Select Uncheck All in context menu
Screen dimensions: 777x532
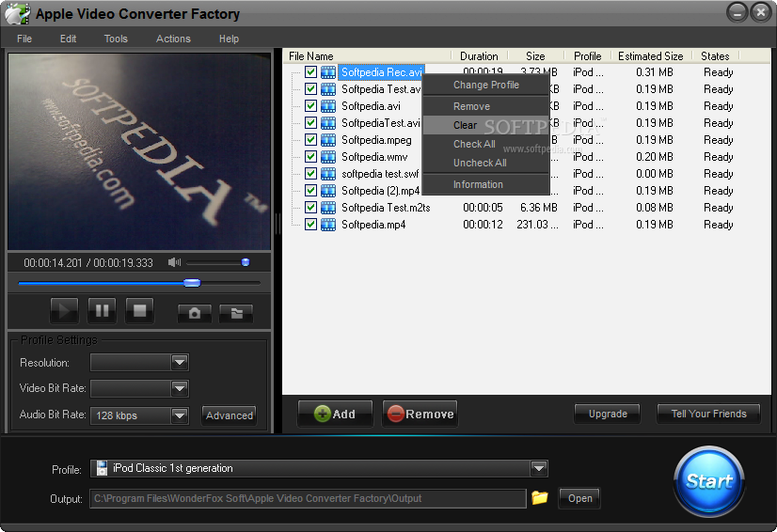pos(486,163)
